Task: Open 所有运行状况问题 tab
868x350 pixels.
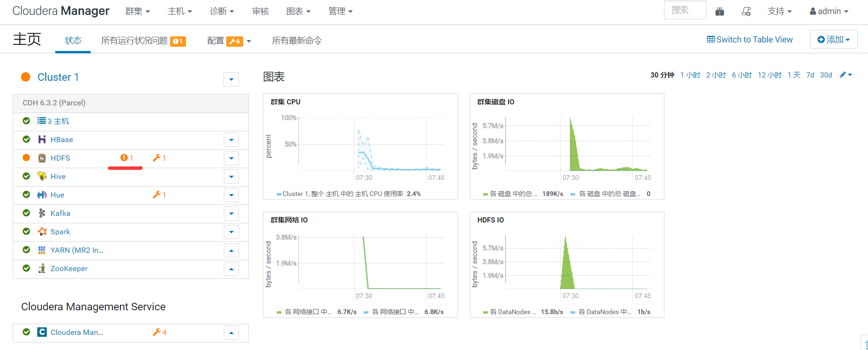Action: (x=144, y=41)
